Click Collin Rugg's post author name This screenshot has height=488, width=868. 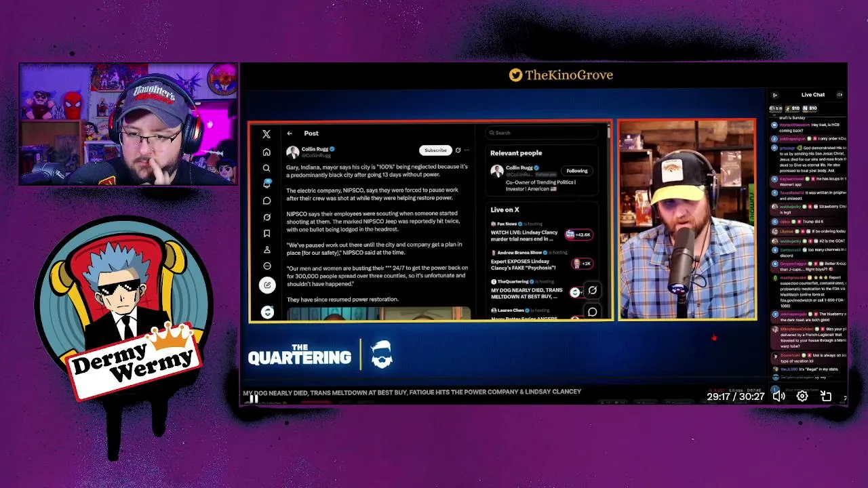(x=315, y=149)
